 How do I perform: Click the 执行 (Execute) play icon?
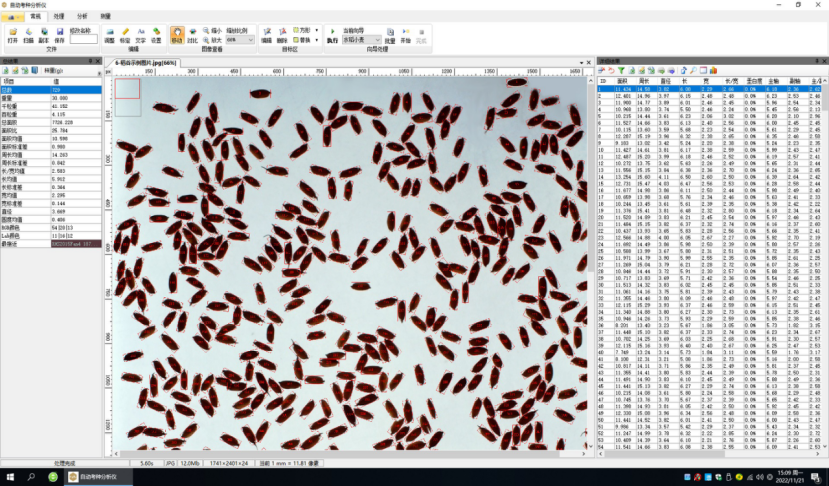pos(332,35)
